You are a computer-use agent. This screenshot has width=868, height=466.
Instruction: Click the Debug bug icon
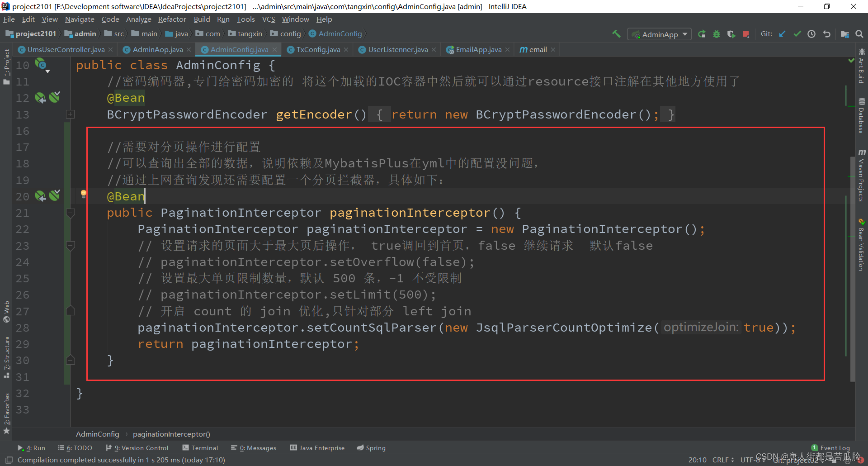717,34
